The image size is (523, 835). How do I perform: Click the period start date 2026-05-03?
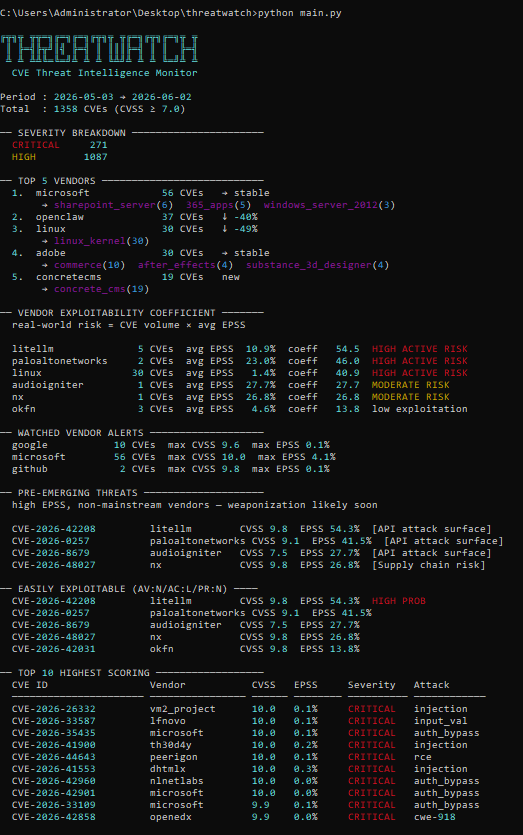[84, 97]
